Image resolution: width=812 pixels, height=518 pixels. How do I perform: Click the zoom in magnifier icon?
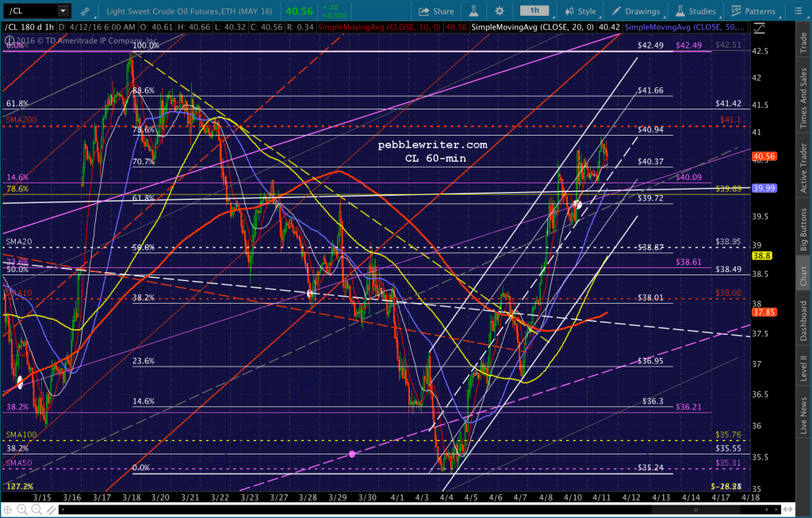click(x=21, y=510)
